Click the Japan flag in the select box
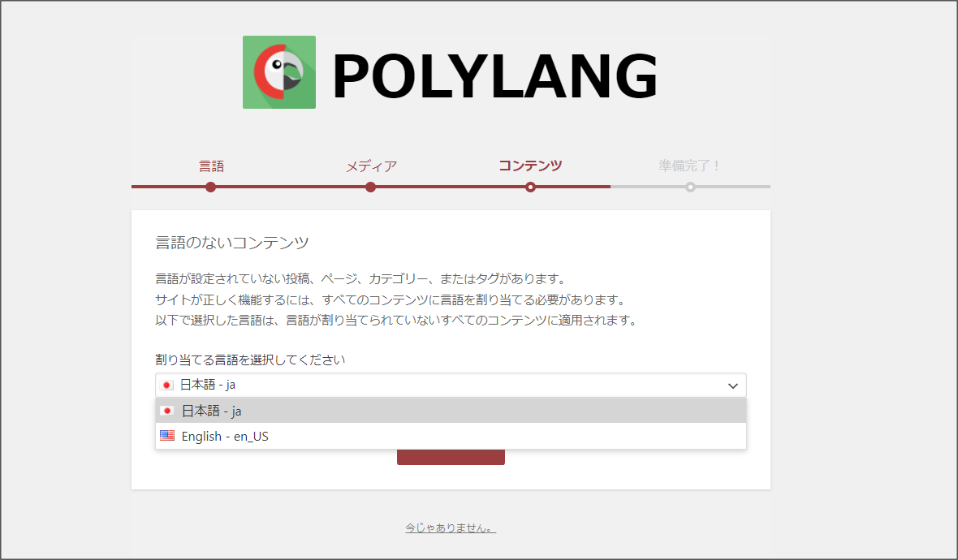This screenshot has width=958, height=560. [166, 385]
